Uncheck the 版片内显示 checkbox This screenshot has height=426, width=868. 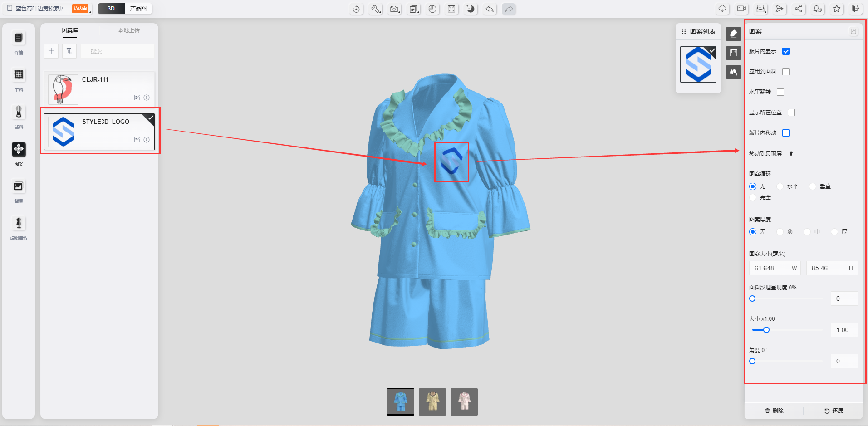click(786, 51)
